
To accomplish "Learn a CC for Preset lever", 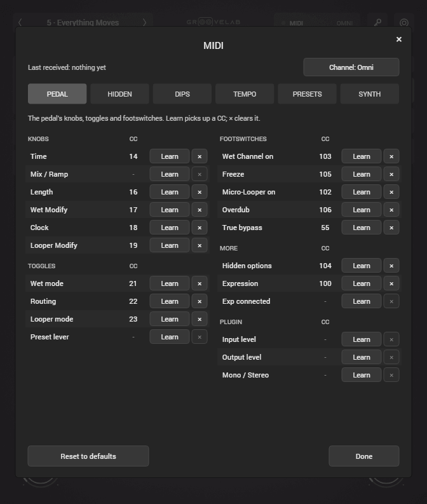I will pos(170,337).
